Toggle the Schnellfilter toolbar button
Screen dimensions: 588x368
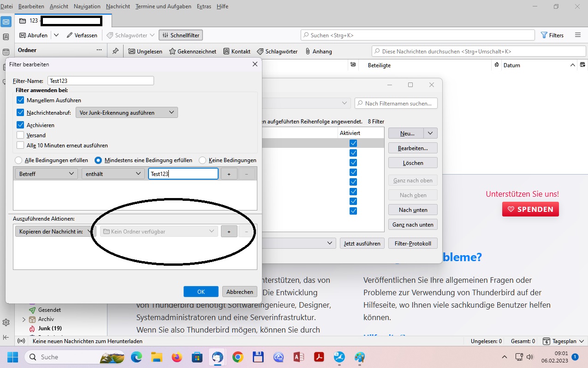click(181, 35)
